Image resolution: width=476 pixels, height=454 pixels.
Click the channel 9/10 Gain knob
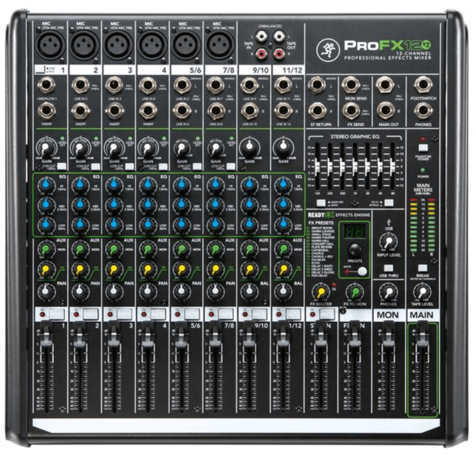(x=249, y=147)
